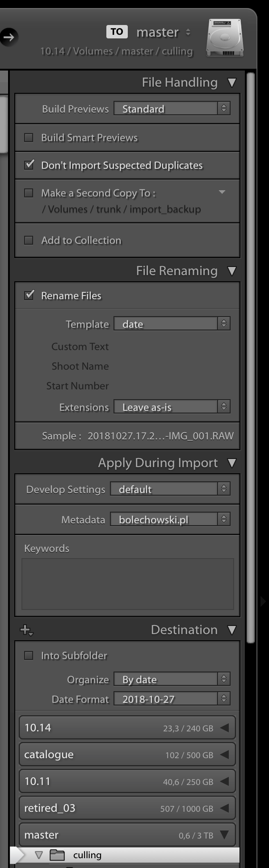Click the right arrow circle icon
269x868 pixels.
(9, 37)
